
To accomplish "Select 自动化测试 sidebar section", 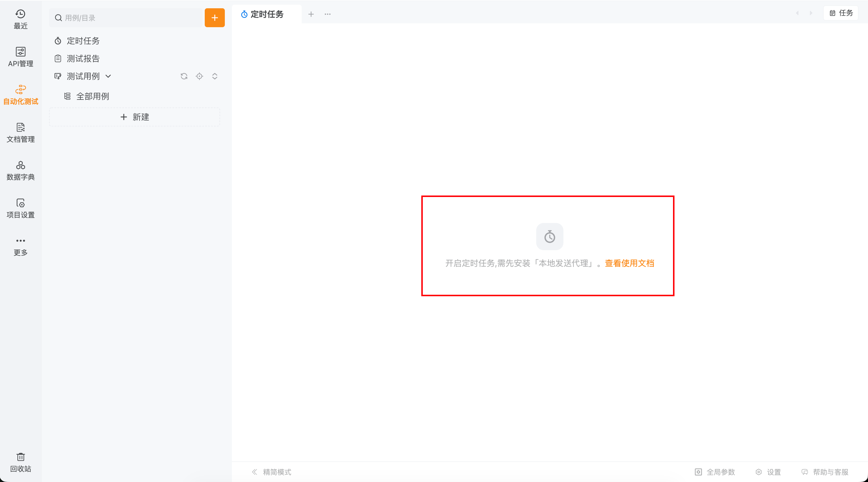I will (21, 95).
